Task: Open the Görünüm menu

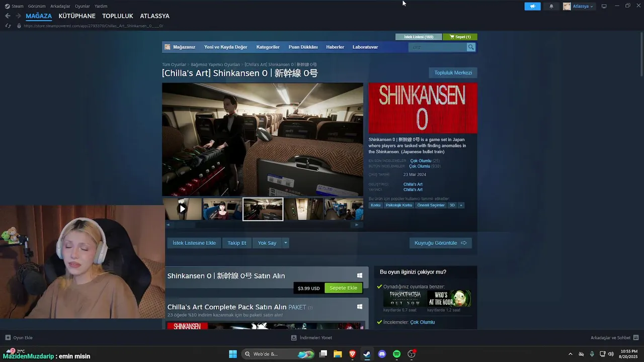Action: pyautogui.click(x=37, y=6)
